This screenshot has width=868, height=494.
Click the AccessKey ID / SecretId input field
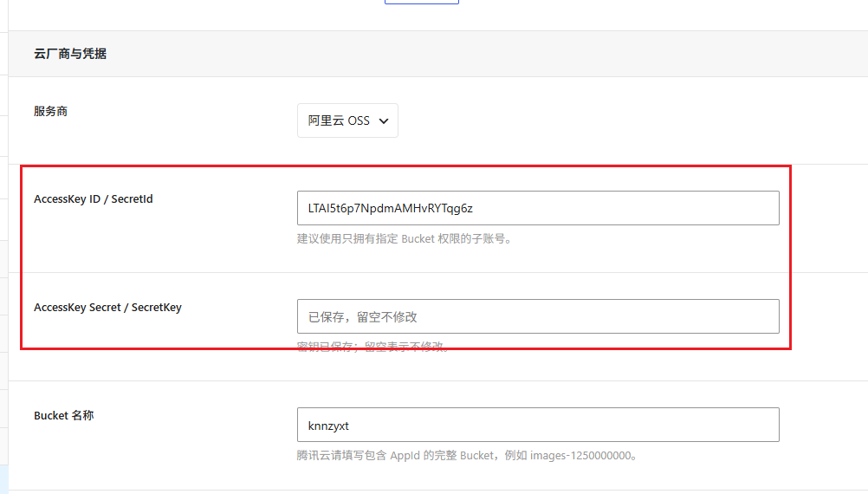(x=538, y=208)
